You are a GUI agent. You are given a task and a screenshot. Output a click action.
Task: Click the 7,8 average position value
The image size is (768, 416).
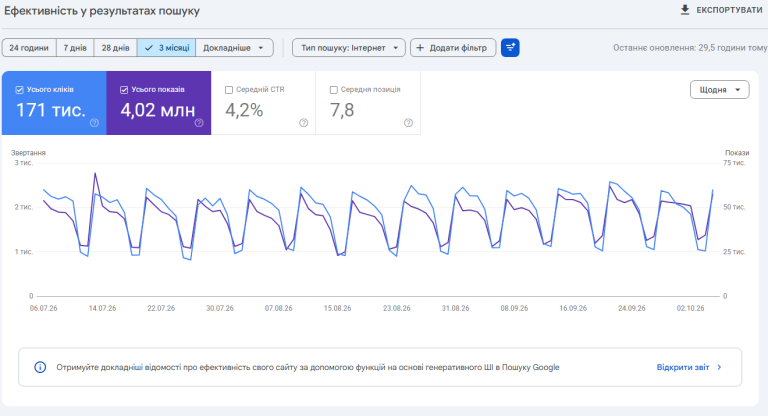(342, 110)
